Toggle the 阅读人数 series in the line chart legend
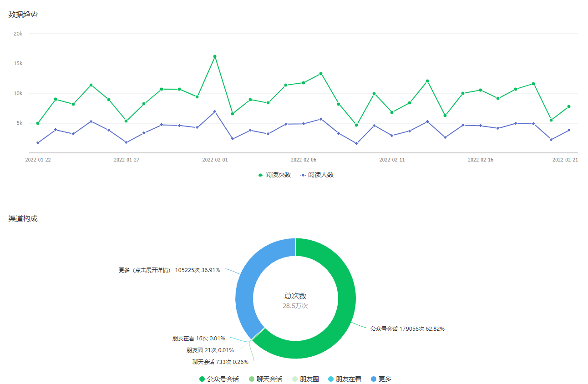This screenshot has width=588, height=384. point(317,175)
